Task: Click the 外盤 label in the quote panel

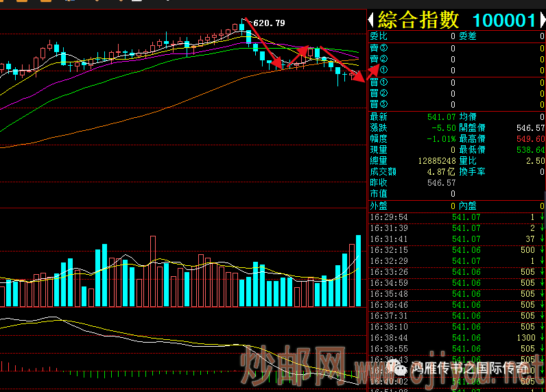Action: [x=378, y=206]
